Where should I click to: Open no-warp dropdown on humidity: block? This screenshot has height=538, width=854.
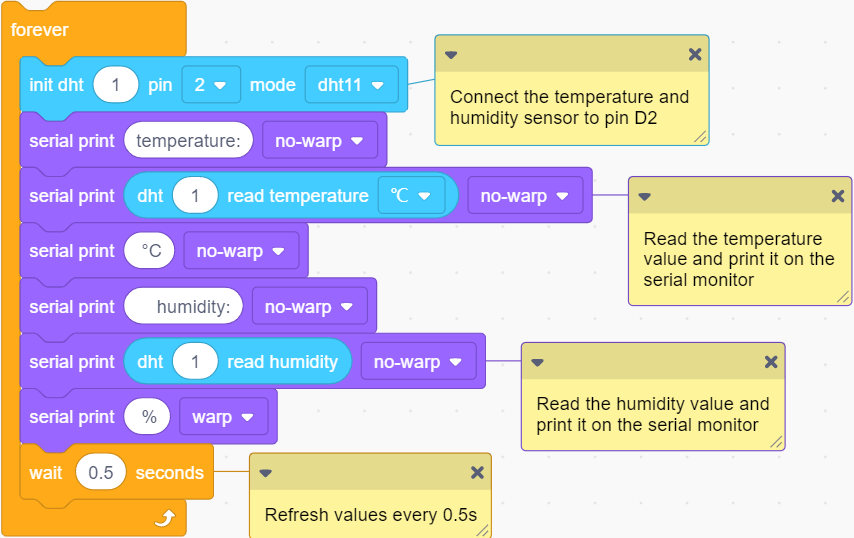[x=309, y=307]
